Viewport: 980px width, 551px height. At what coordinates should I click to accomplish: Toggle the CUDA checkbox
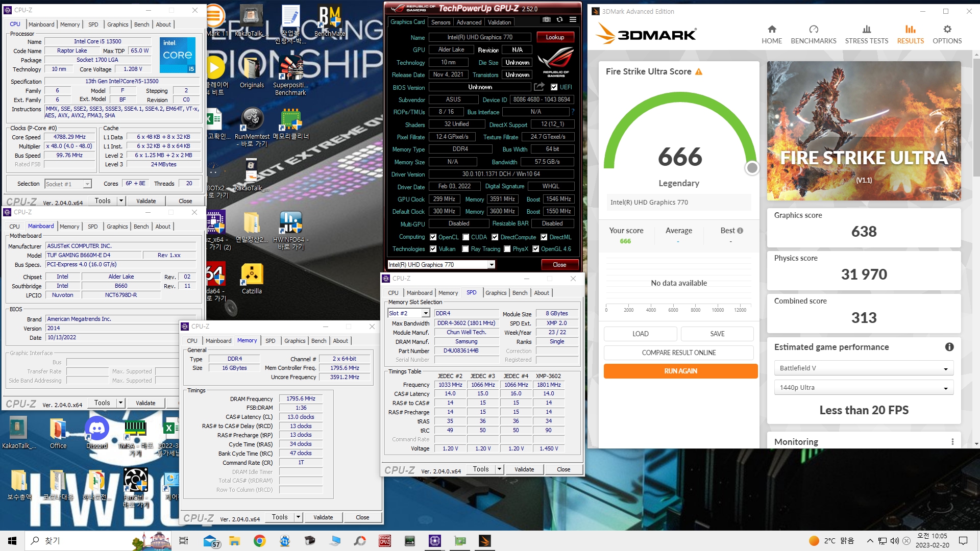466,237
